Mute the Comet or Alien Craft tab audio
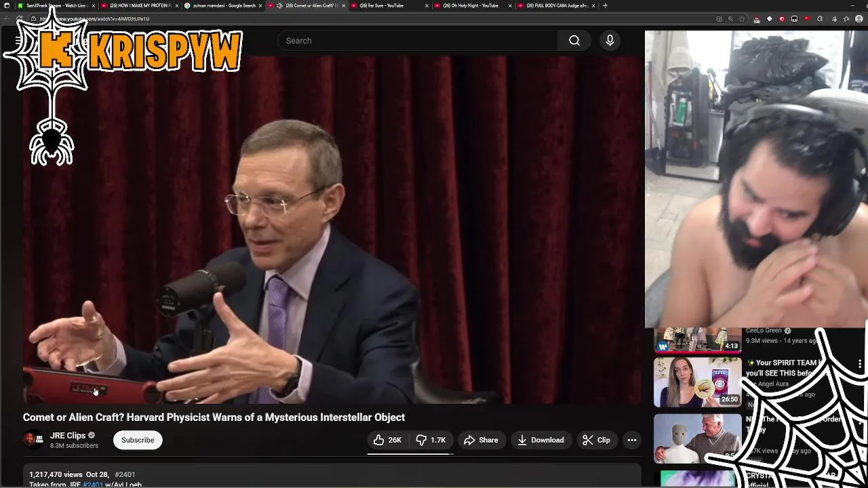Viewport: 868px width, 488px height. pos(279,5)
